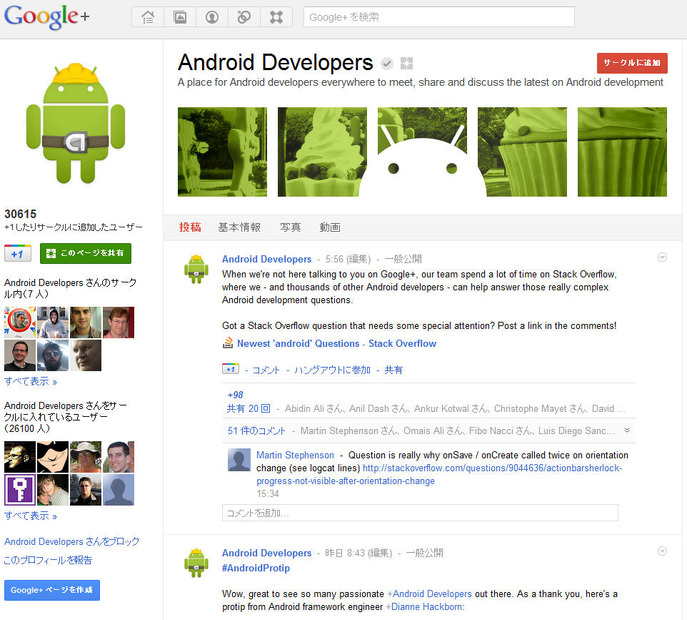Switch to the 投稿 tab

[x=190, y=227]
